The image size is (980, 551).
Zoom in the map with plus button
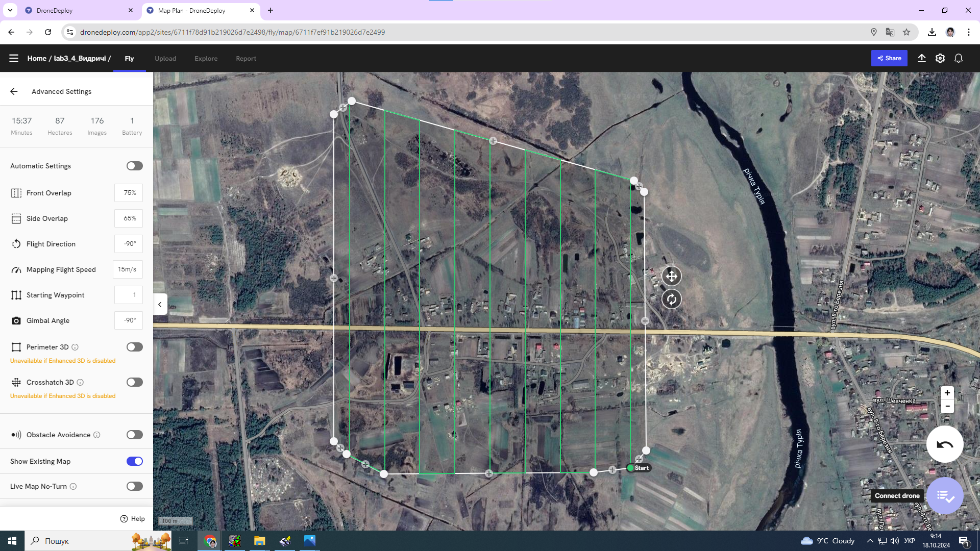(x=947, y=393)
